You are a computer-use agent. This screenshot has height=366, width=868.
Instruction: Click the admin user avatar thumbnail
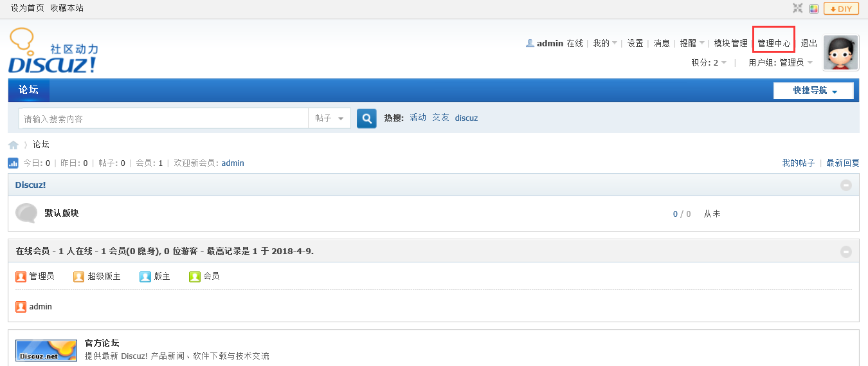(x=841, y=53)
